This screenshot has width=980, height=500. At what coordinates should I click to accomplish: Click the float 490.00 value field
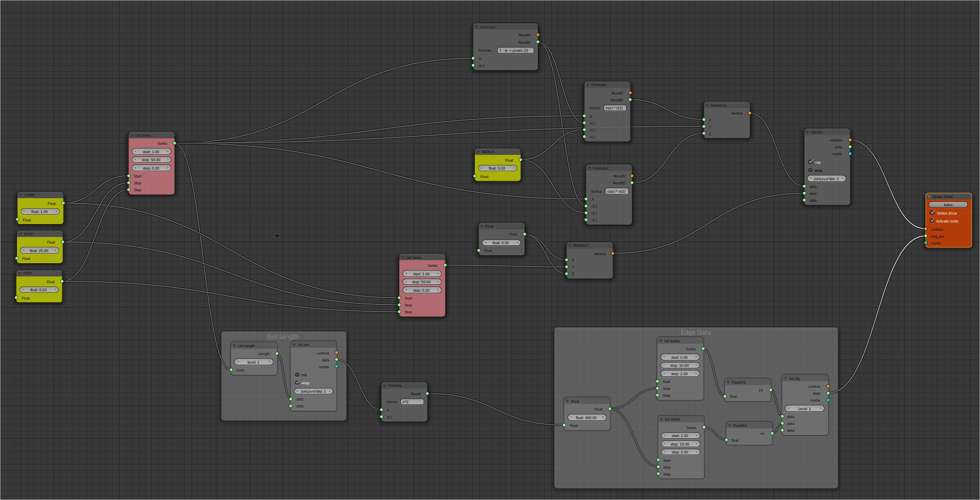[587, 418]
